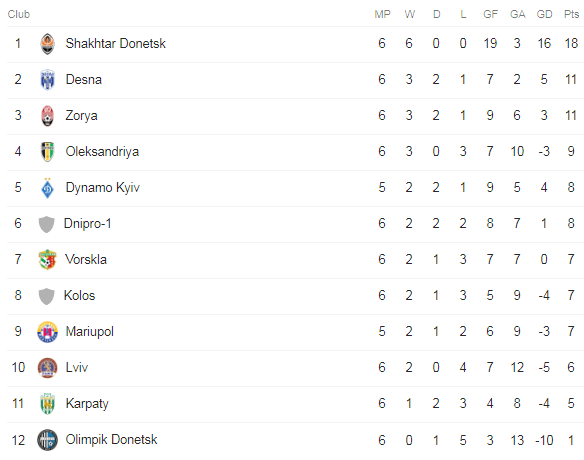Click the Karpaty green-striped crest
This screenshot has height=460, width=584.
(x=47, y=404)
